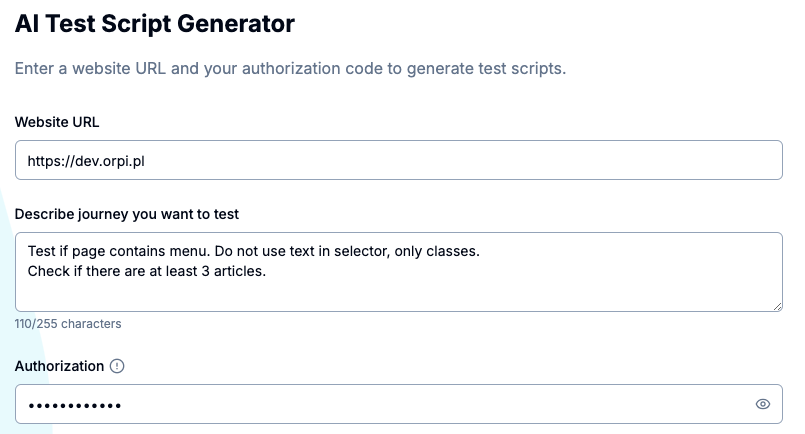Click the Authorization info icon

[x=117, y=366]
